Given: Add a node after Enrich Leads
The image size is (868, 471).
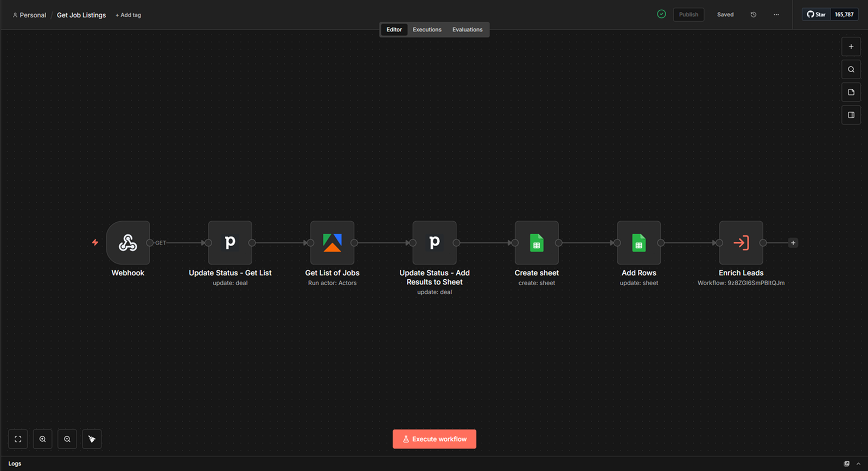Looking at the screenshot, I should (793, 243).
